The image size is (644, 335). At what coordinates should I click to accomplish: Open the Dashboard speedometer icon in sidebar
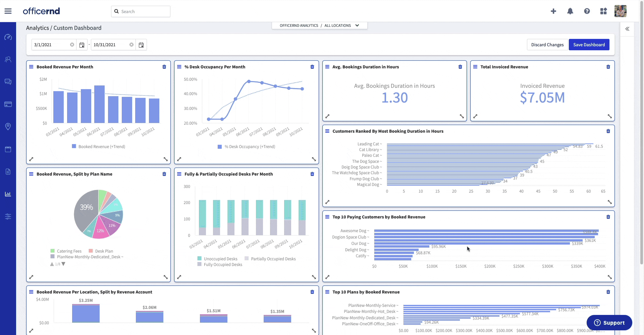8,37
